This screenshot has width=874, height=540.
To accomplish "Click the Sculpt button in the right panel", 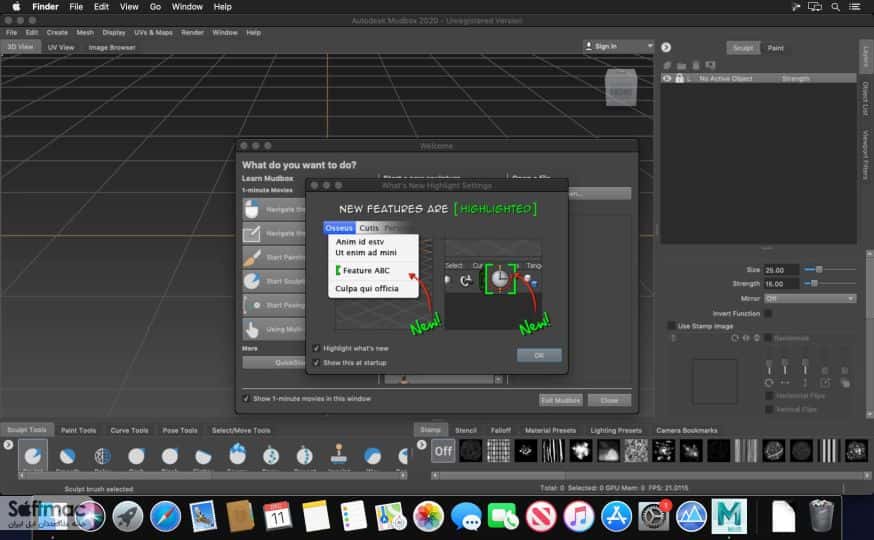I will click(x=743, y=48).
